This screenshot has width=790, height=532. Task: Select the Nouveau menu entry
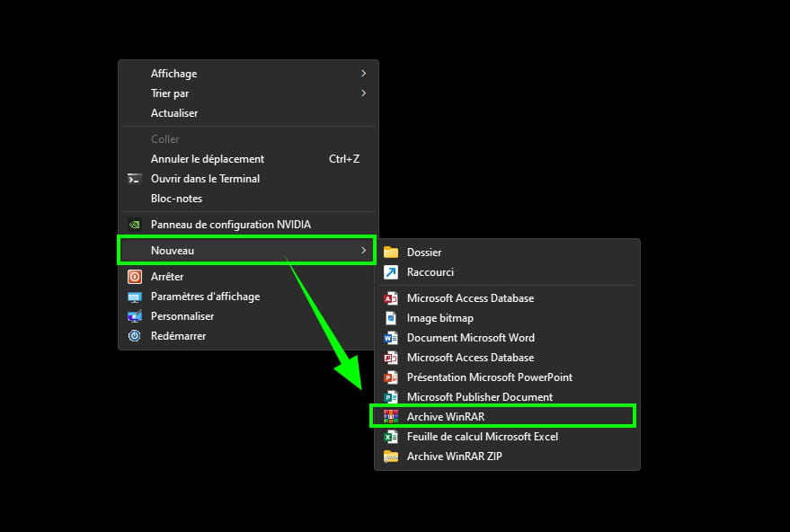coord(247,251)
